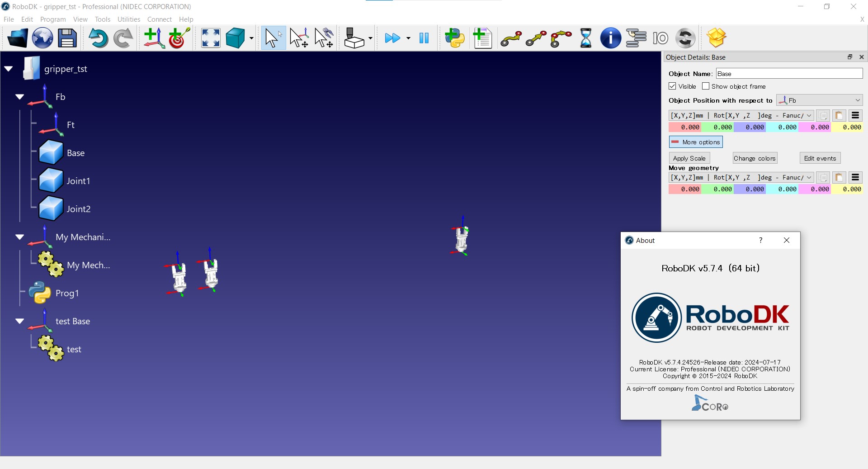Viewport: 868px width, 469px height.
Task: Click the hourglass pause instruction icon
Action: (x=585, y=38)
